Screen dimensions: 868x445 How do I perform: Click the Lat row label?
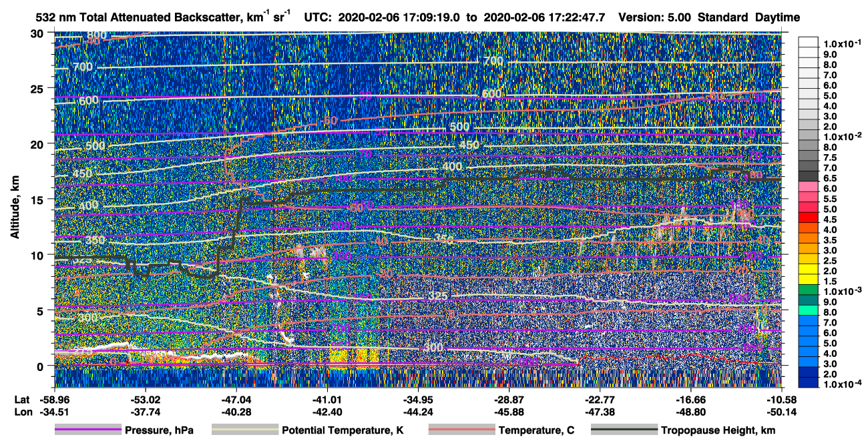coord(21,400)
